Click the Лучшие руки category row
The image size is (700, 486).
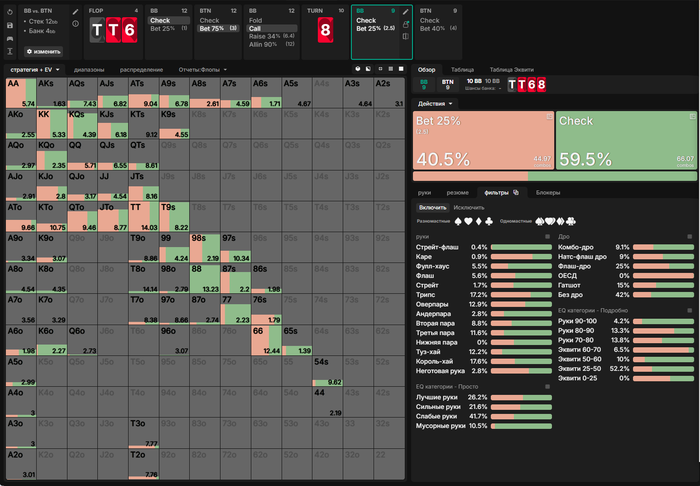[x=483, y=397]
